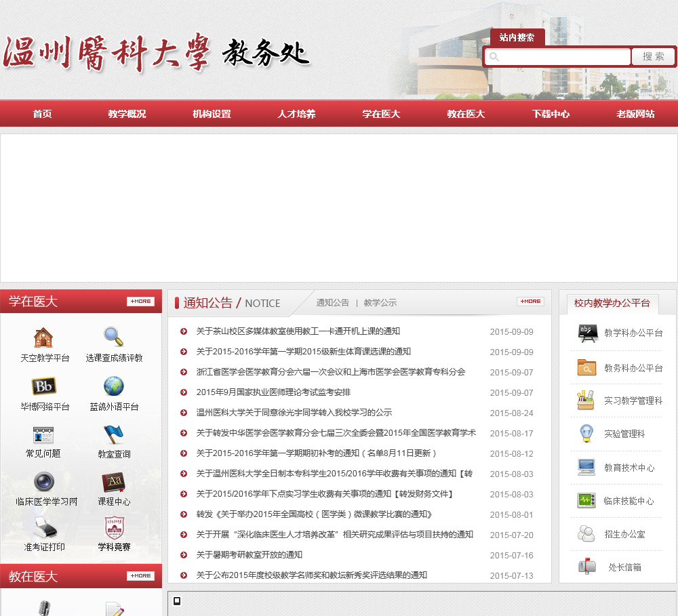Open notice about 微课教学比赛的通知
The image size is (678, 616).
(315, 514)
